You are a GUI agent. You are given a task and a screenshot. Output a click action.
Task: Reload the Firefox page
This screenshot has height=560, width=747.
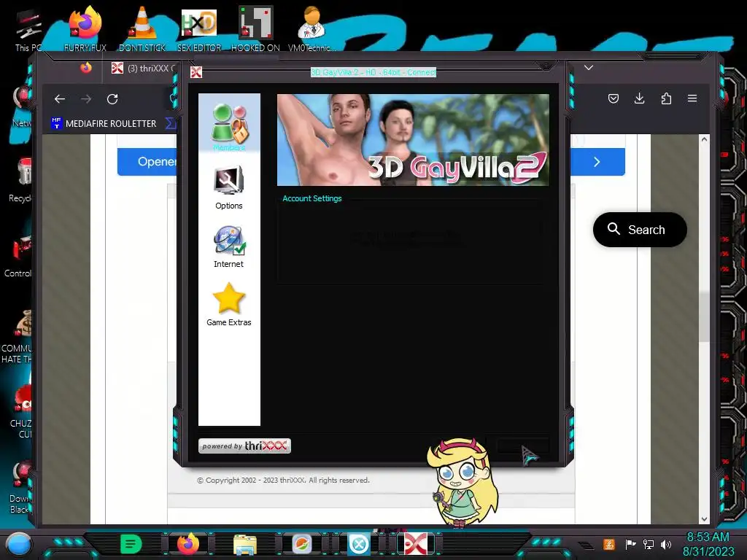[112, 99]
